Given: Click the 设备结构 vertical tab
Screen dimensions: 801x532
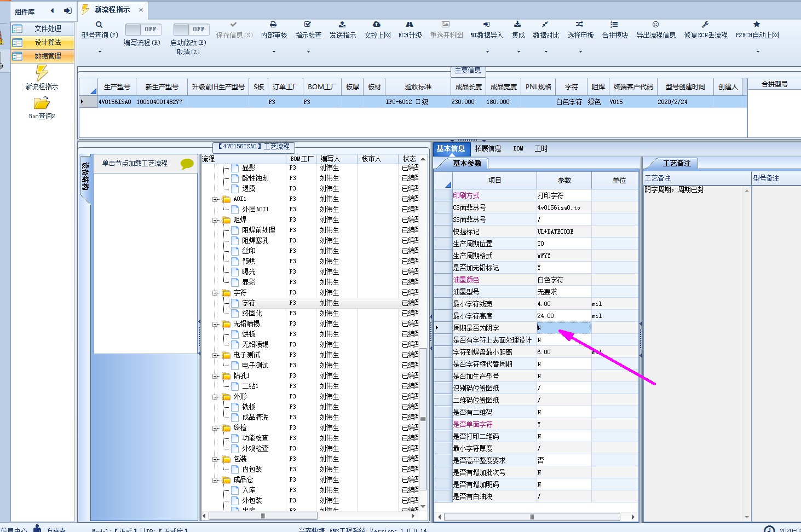Looking at the screenshot, I should (x=85, y=176).
